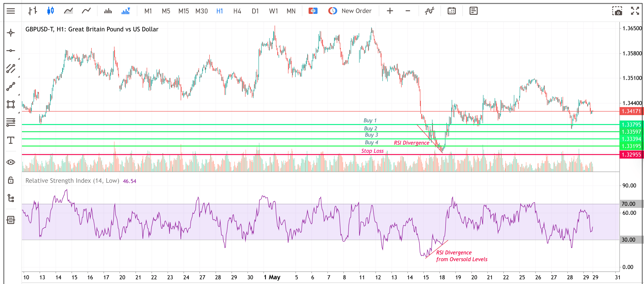Select the Stop Loss 1.32955 price label
This screenshot has width=644, height=284.
pyautogui.click(x=631, y=155)
